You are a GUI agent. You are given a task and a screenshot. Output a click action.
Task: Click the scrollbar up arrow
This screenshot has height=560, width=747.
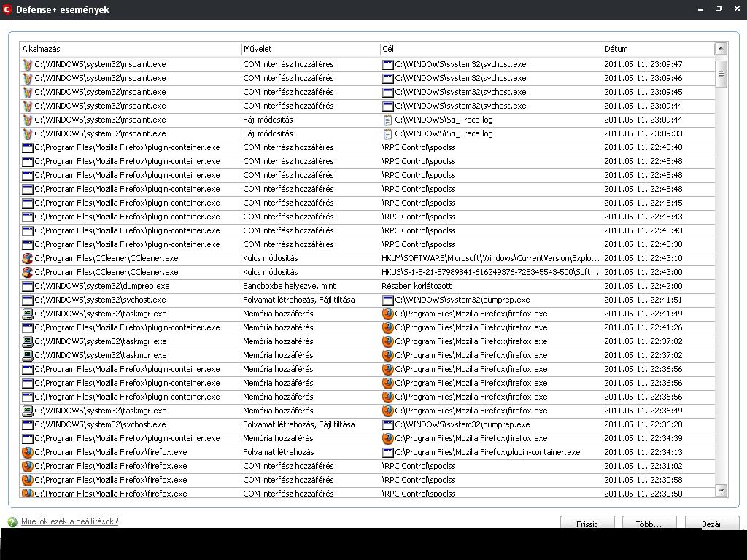click(x=721, y=49)
